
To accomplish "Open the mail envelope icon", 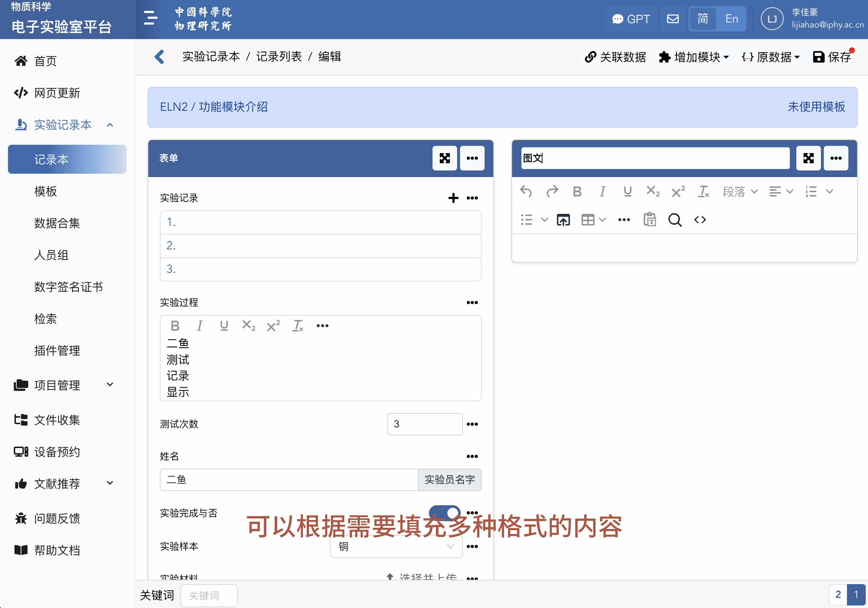I will pyautogui.click(x=673, y=19).
